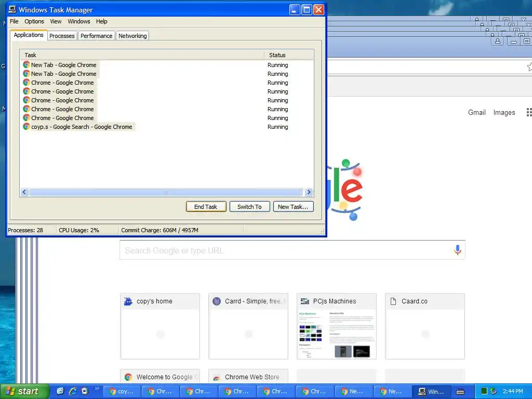
Task: Open the Windows menu in Task Manager
Action: click(x=79, y=21)
